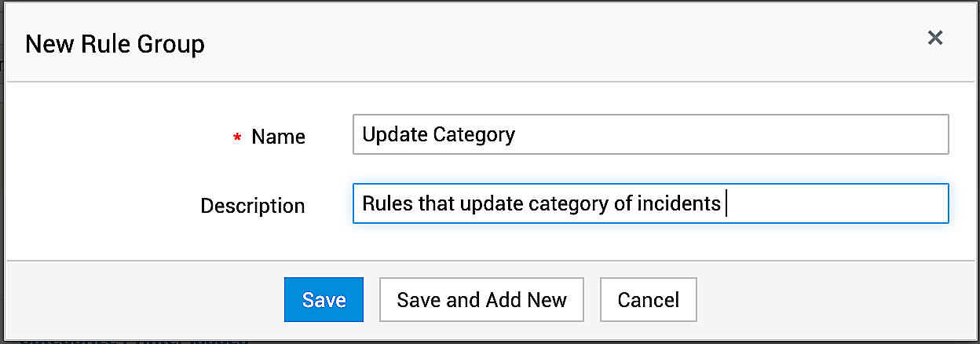Focus the Description input field
Viewport: 980px width, 344px height.
(650, 204)
